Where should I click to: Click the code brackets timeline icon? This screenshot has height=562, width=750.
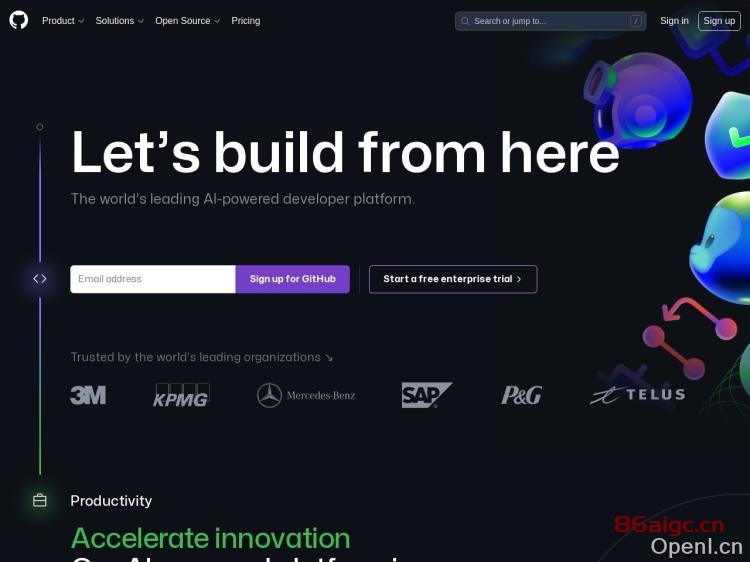pos(40,278)
